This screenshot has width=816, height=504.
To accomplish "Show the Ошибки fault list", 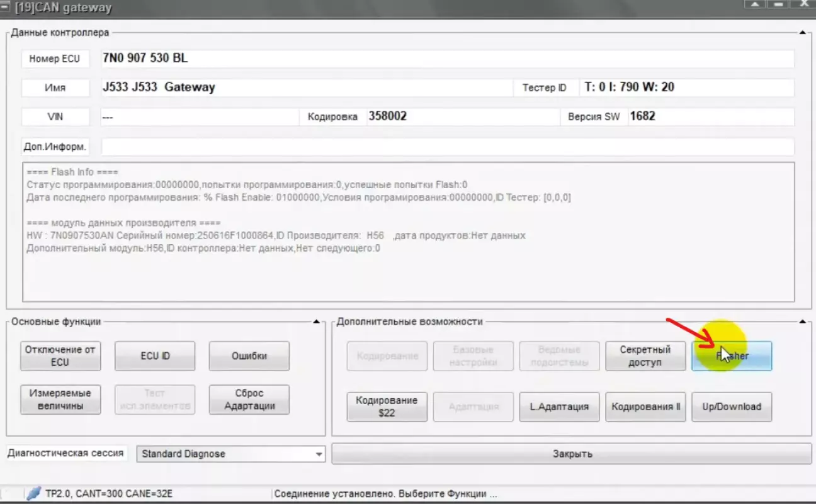I will [x=249, y=356].
